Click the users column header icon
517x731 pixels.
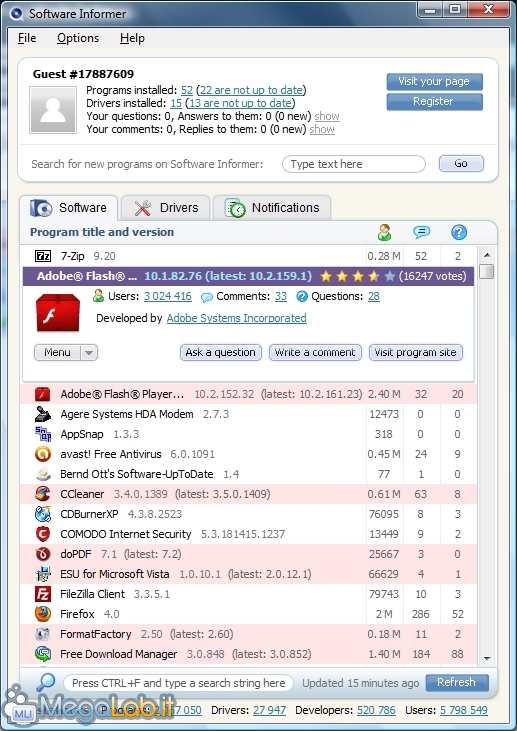pos(385,232)
